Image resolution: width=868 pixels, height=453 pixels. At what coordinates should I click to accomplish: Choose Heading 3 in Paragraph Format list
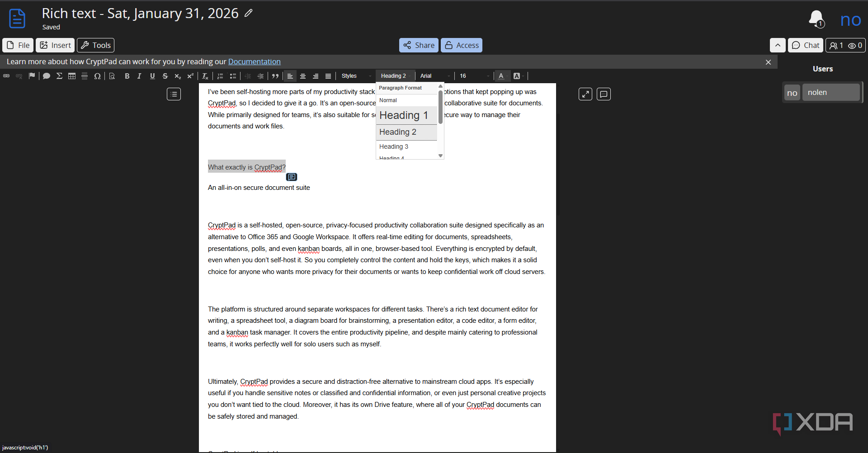406,146
